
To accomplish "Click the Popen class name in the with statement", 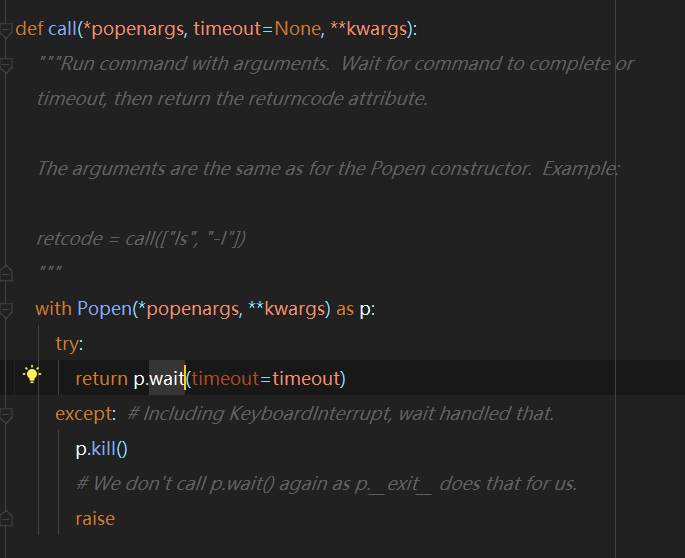I will (x=104, y=308).
